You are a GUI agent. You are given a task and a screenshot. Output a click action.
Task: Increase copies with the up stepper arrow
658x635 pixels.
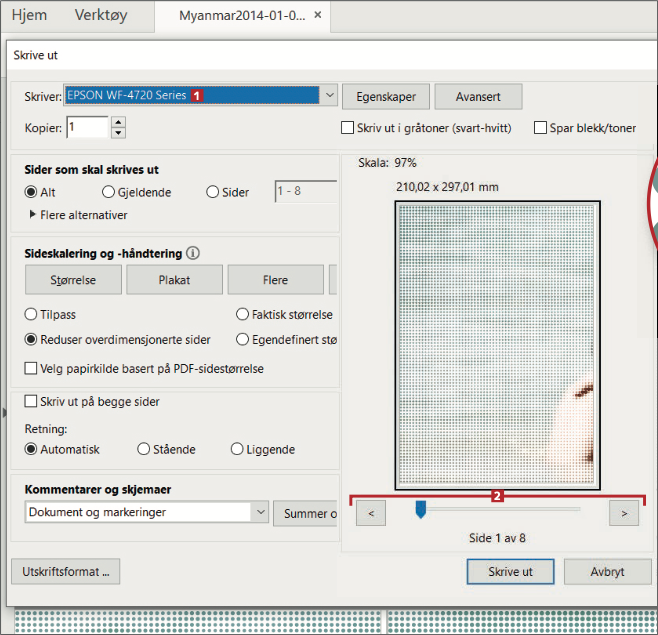[x=119, y=122]
